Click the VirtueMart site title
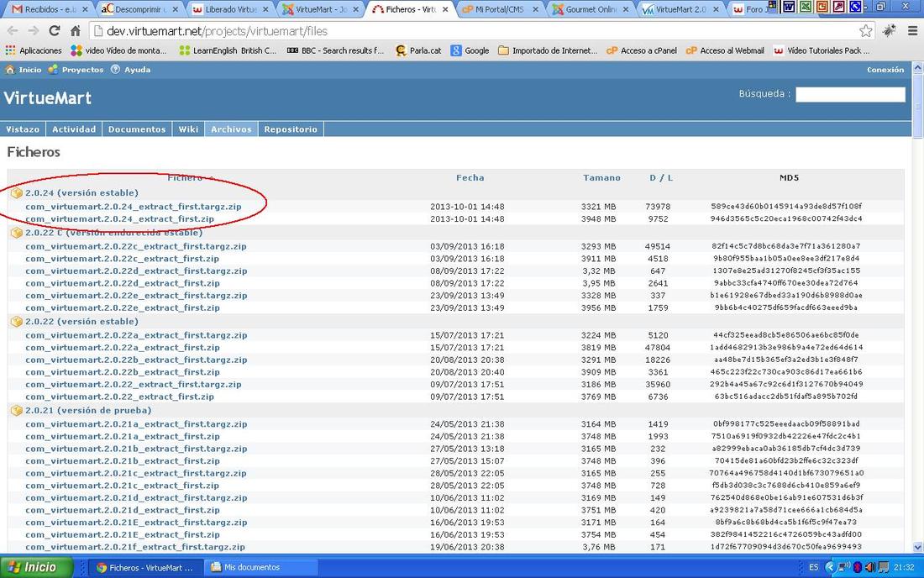924x578 pixels. coord(48,97)
